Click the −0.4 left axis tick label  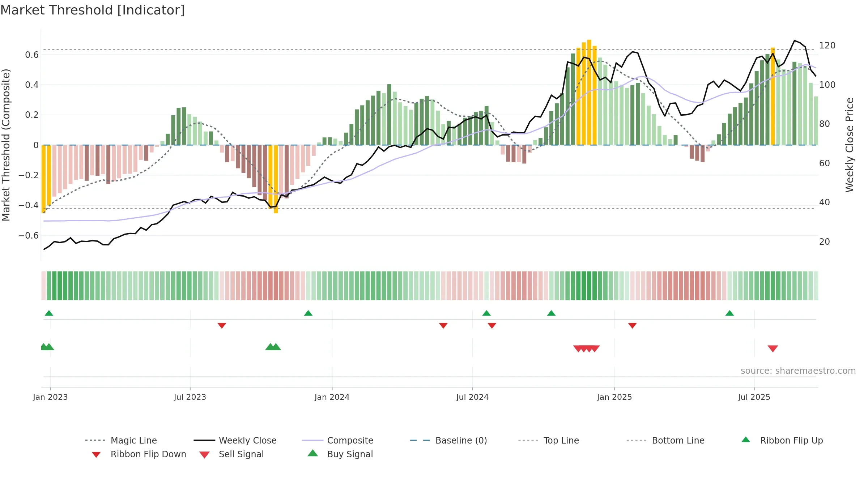[29, 205]
